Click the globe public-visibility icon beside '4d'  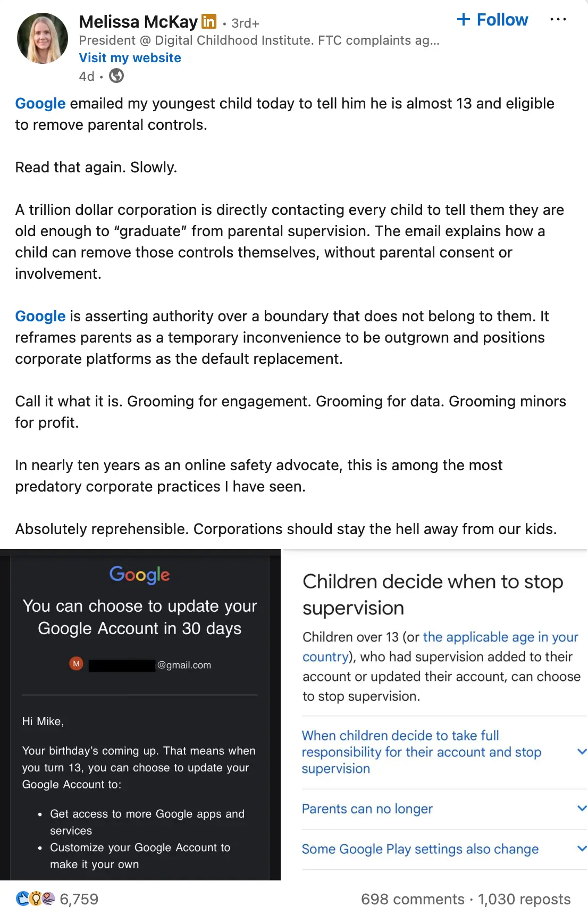[116, 76]
